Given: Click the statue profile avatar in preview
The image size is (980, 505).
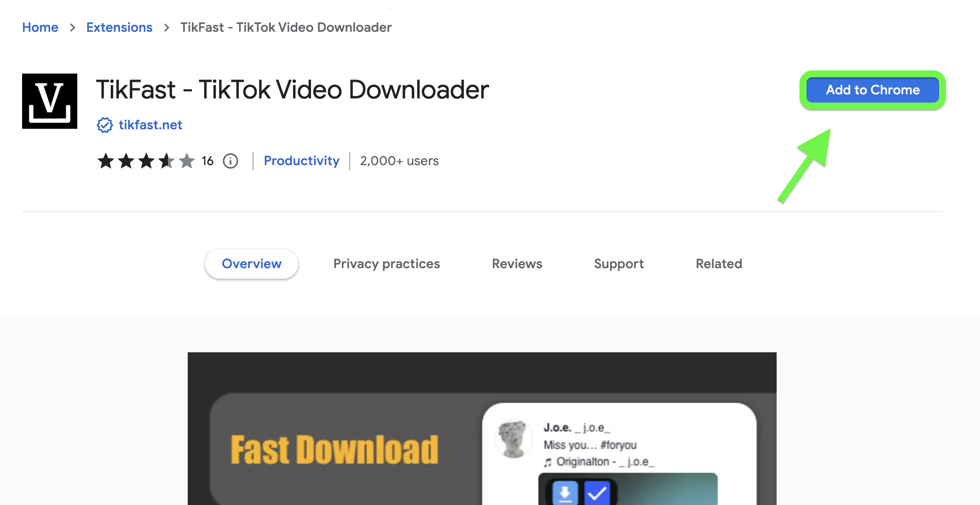Looking at the screenshot, I should point(513,438).
